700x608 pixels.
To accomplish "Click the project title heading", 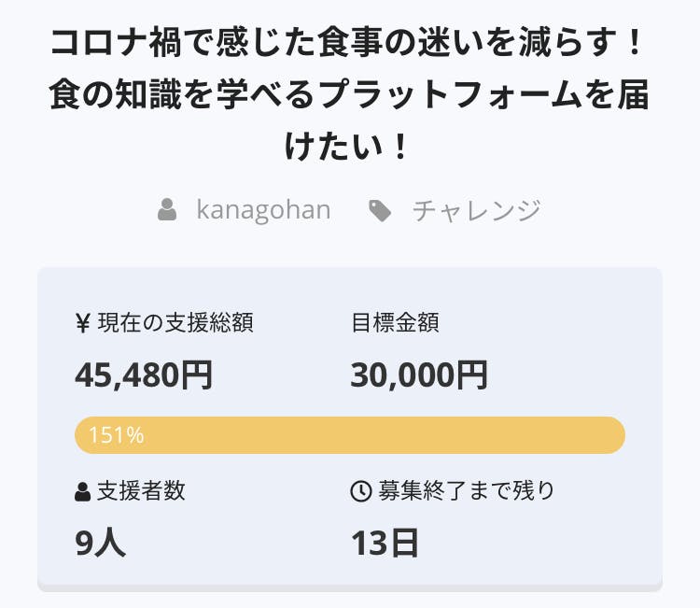I will point(349,94).
